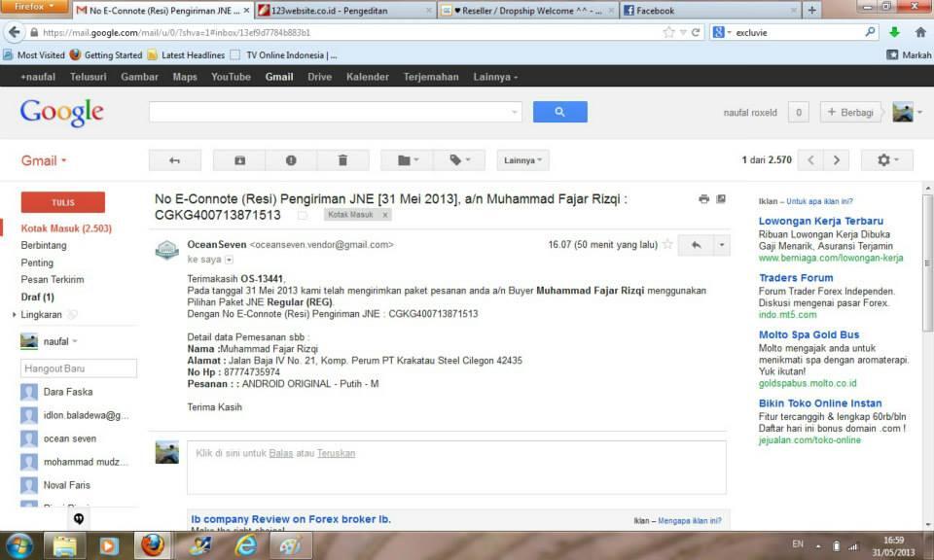Open the Lainnya actions dropdown
The image size is (934, 560).
click(x=523, y=160)
